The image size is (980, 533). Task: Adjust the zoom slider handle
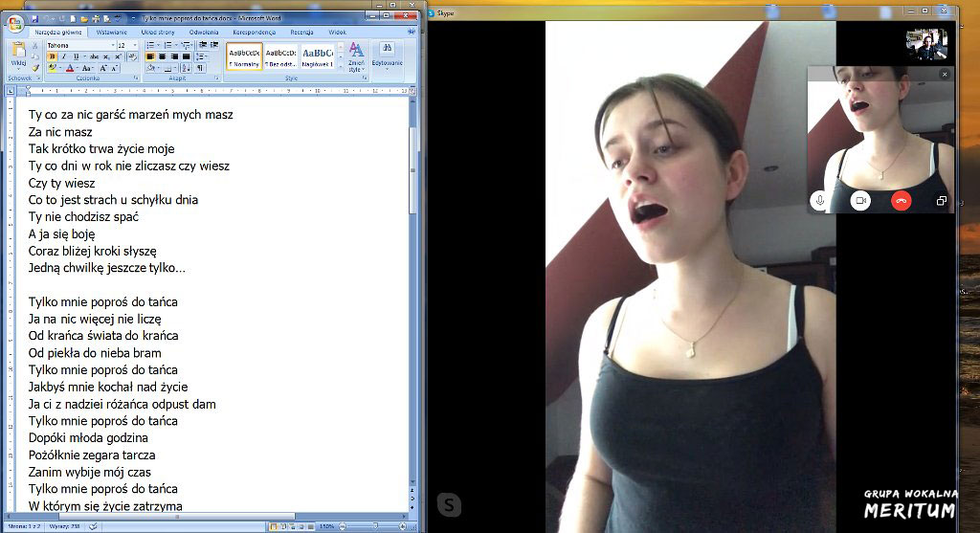[375, 526]
